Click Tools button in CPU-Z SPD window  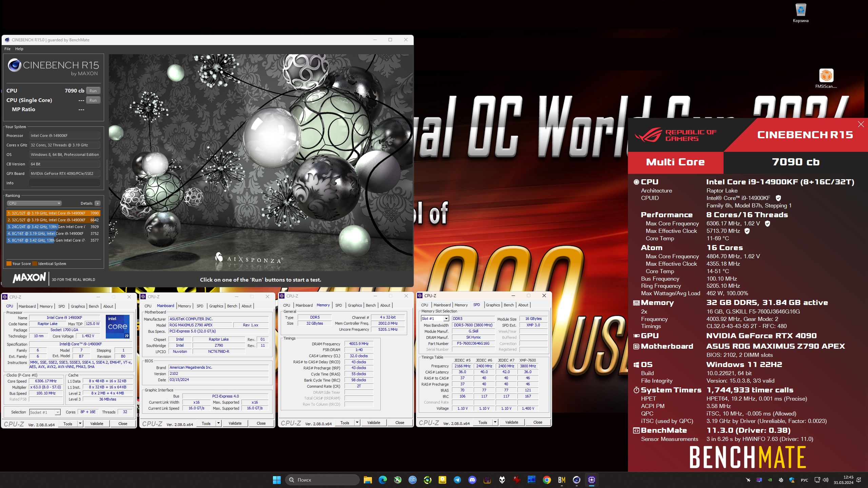click(x=482, y=422)
